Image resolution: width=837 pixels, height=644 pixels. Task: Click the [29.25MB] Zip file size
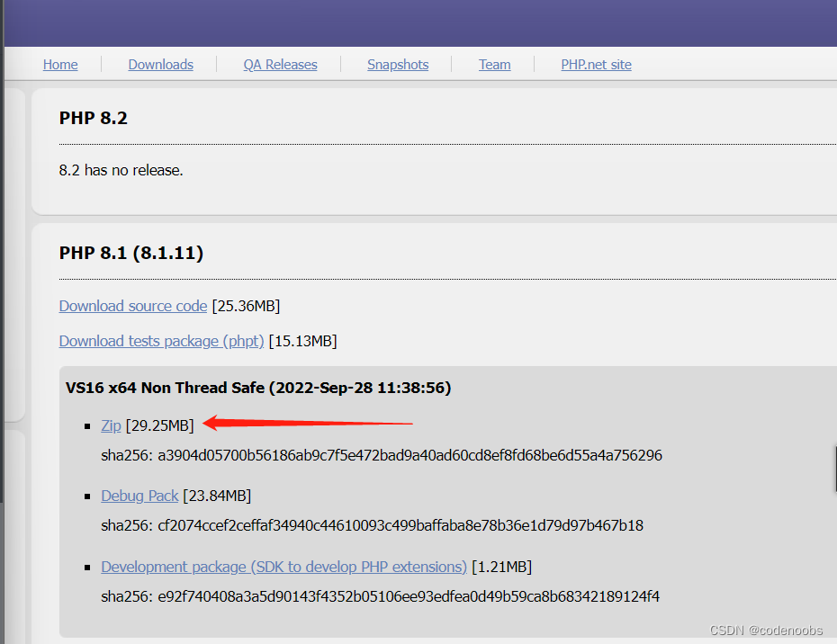[160, 425]
